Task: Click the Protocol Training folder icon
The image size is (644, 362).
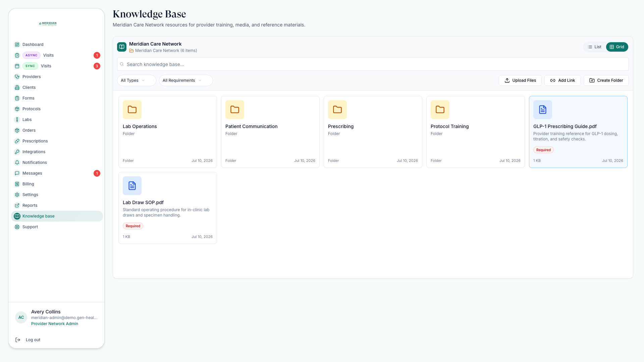Action: [440, 110]
